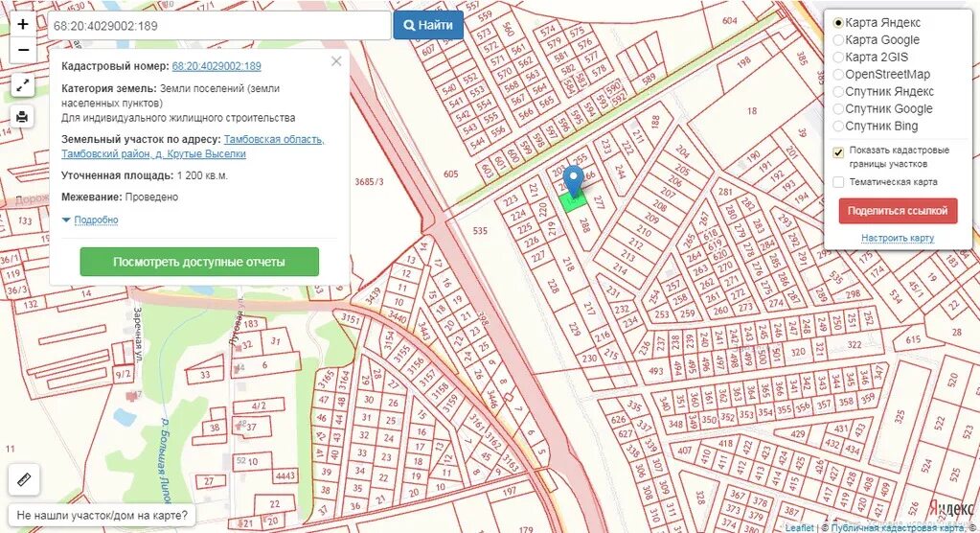Click the Найти search button

428,25
